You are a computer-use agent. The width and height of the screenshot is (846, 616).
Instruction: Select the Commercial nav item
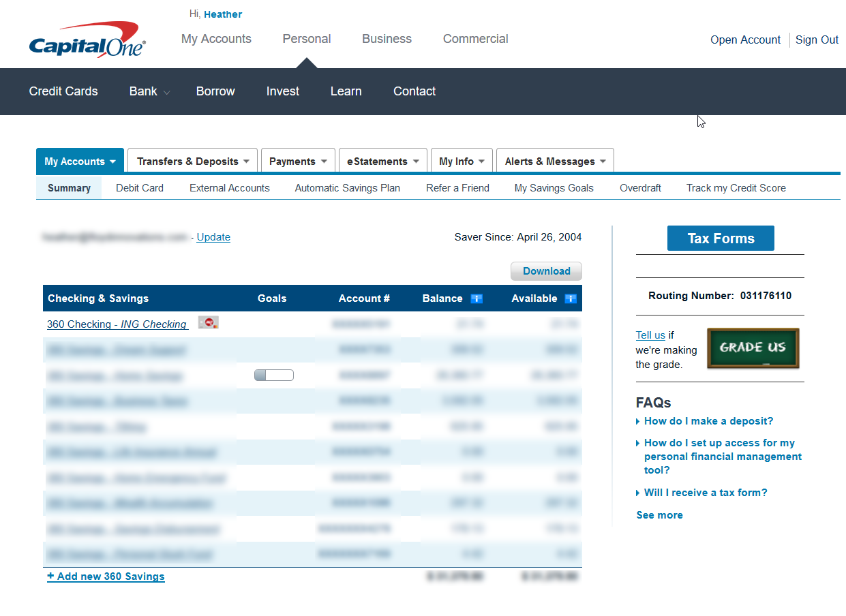tap(476, 39)
